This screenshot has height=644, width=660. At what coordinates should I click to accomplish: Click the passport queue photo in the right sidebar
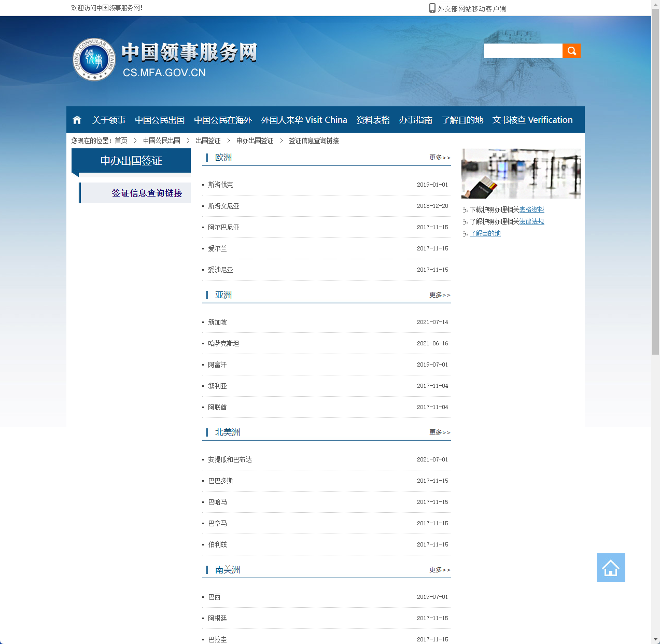(x=521, y=173)
